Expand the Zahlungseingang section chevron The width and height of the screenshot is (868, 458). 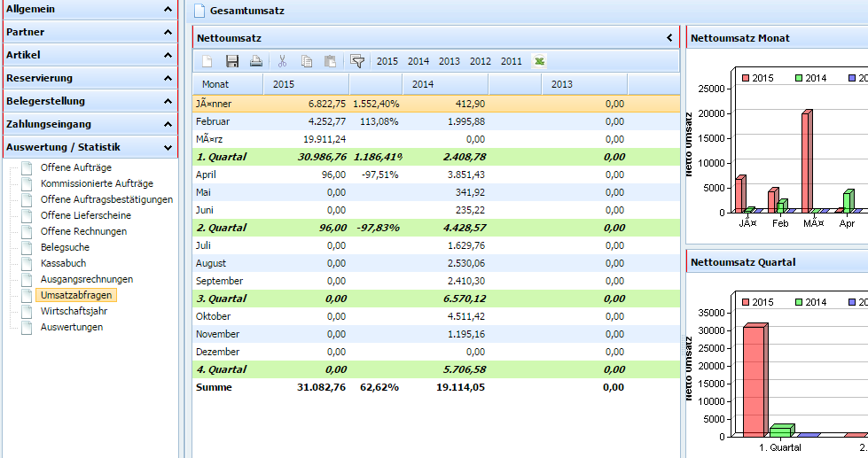click(x=168, y=124)
